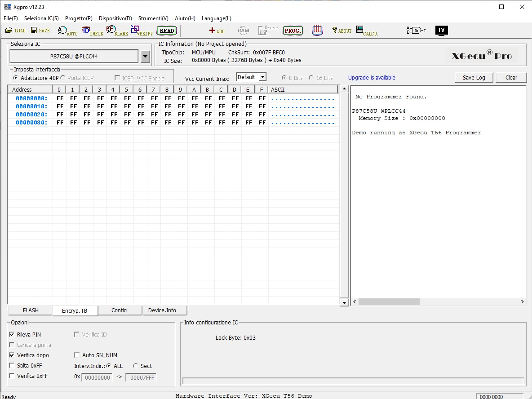The height and width of the screenshot is (399, 532).
Task: Open the CALCU. calculator tool
Action: [367, 31]
